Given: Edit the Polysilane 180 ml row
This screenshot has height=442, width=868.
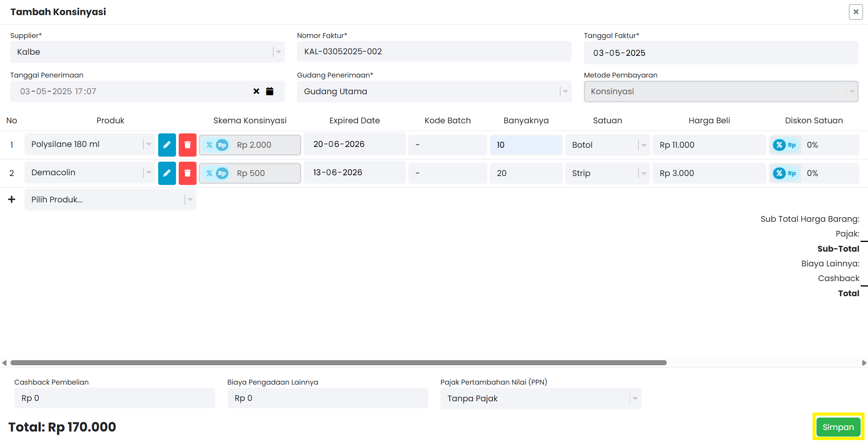Looking at the screenshot, I should (167, 145).
